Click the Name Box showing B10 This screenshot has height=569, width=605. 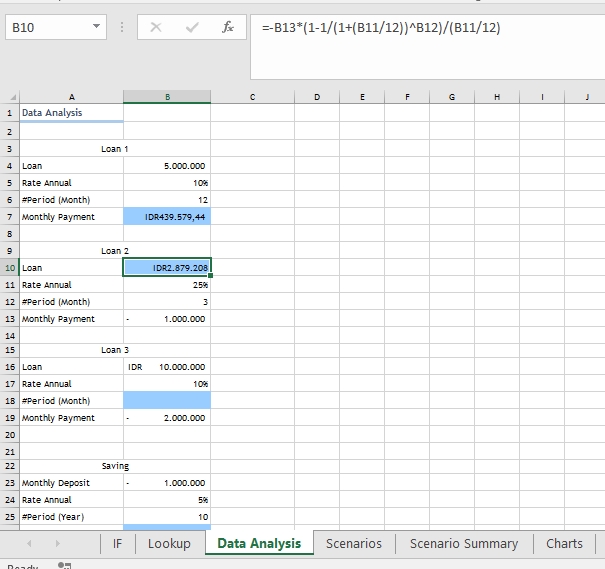[x=56, y=27]
